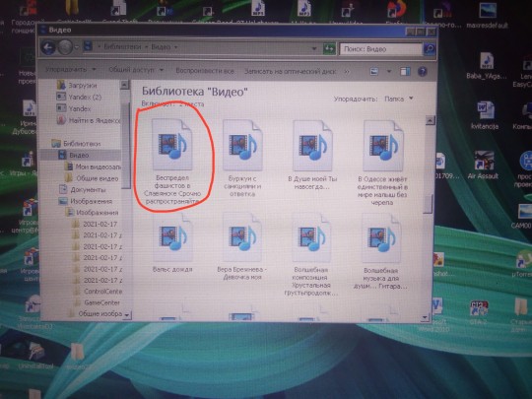Click the forward navigation arrow
This screenshot has height=399, width=532.
click(x=65, y=47)
